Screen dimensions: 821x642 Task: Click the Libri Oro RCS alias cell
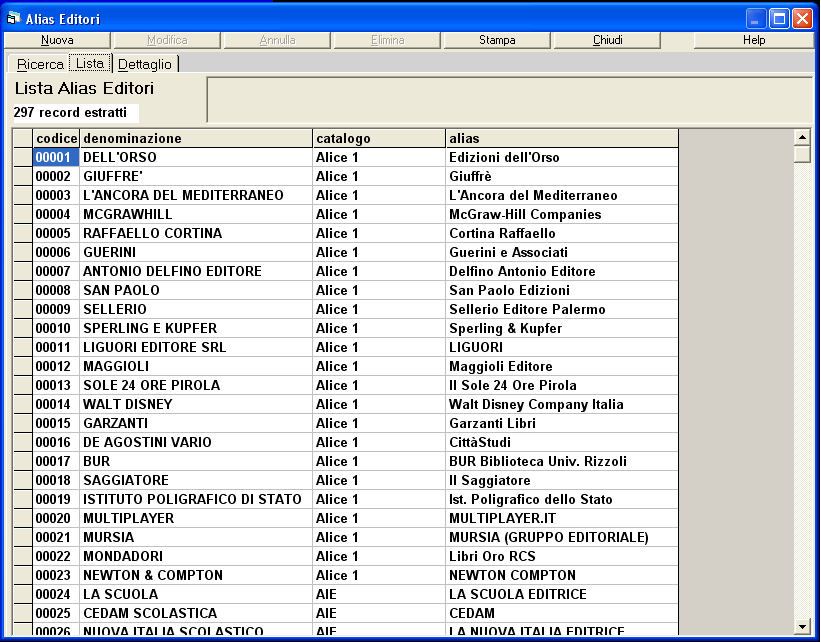(x=562, y=556)
